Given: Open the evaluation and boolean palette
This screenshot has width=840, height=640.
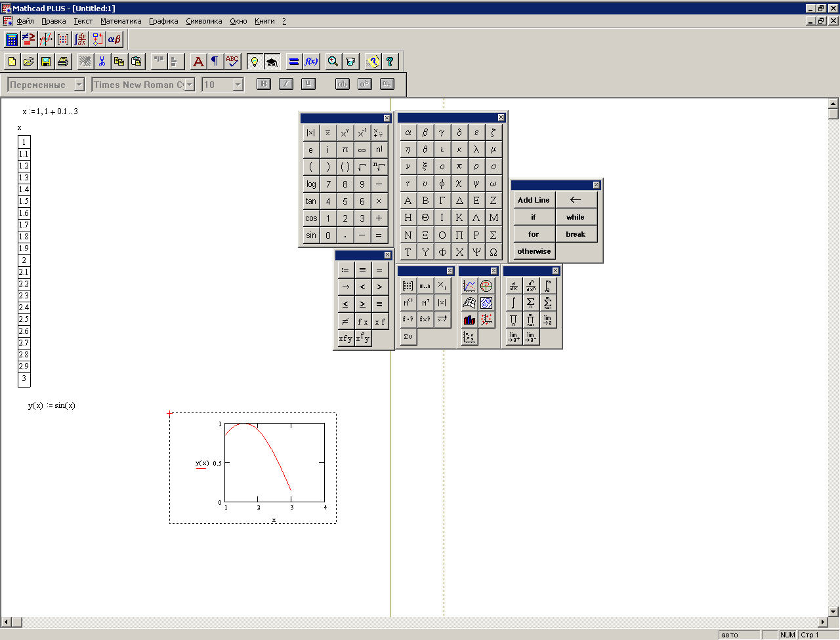Looking at the screenshot, I should pyautogui.click(x=28, y=39).
